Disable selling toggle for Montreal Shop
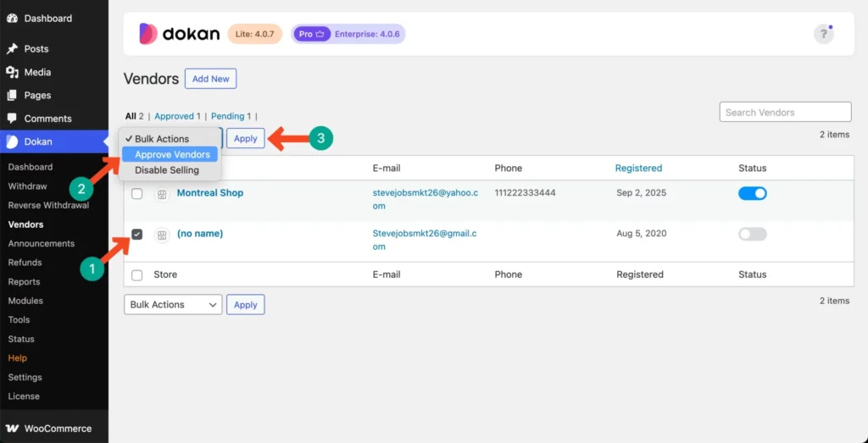 (x=752, y=193)
